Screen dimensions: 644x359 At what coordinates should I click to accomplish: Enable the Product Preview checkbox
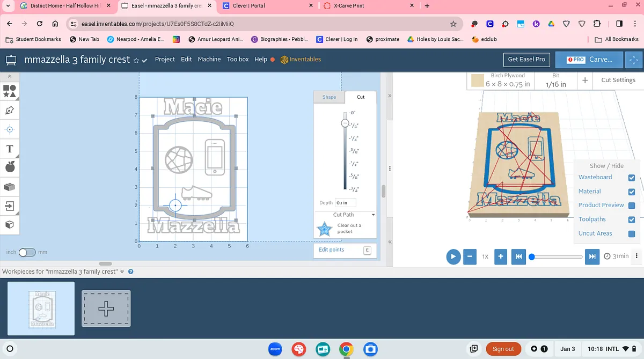click(631, 206)
